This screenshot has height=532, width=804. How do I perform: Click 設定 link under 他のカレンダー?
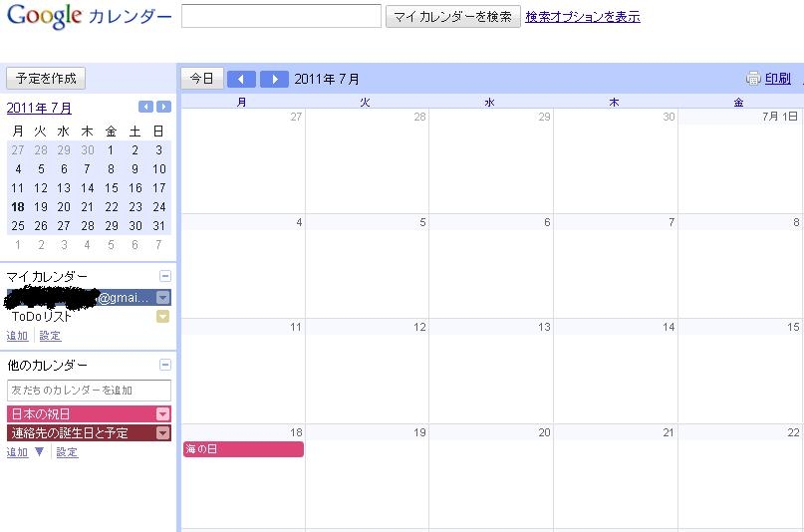[x=67, y=452]
